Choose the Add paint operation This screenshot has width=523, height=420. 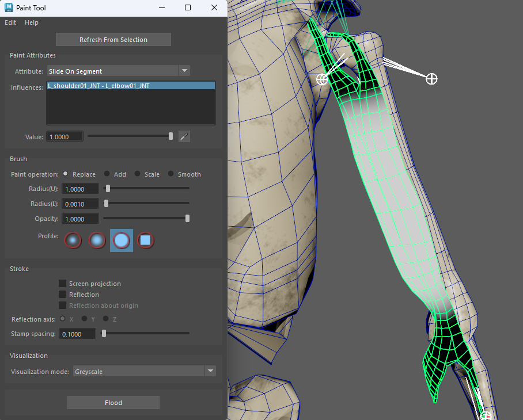[107, 174]
